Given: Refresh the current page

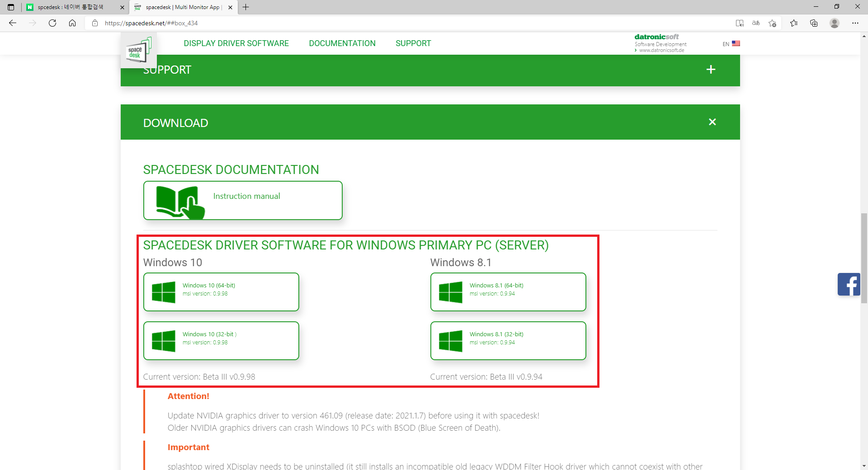Looking at the screenshot, I should (52, 23).
